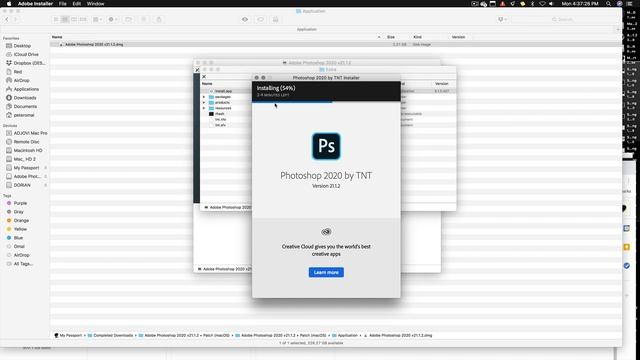Viewport: 640px width, 360px height.
Task: Click the Finder back arrow
Action: point(7,19)
